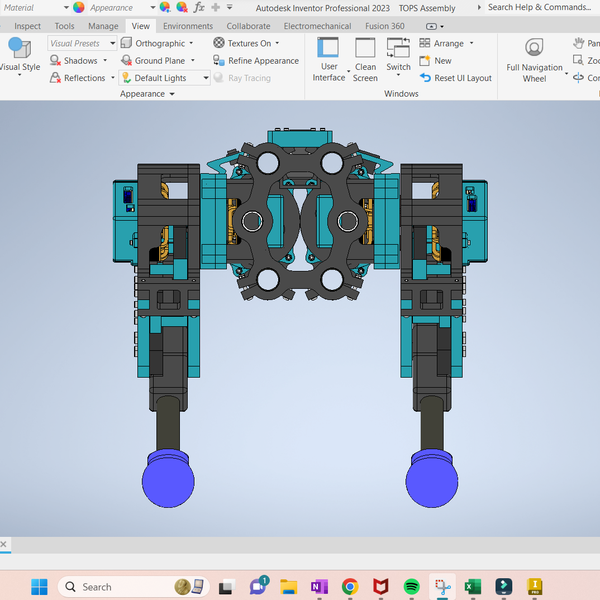Switch to the Inspect tab
Image resolution: width=600 pixels, height=600 pixels.
tap(27, 26)
